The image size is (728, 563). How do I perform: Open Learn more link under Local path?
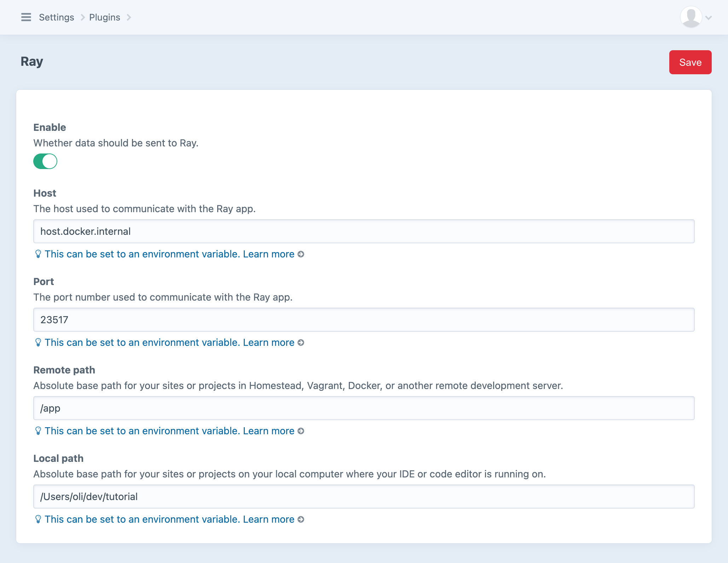269,519
